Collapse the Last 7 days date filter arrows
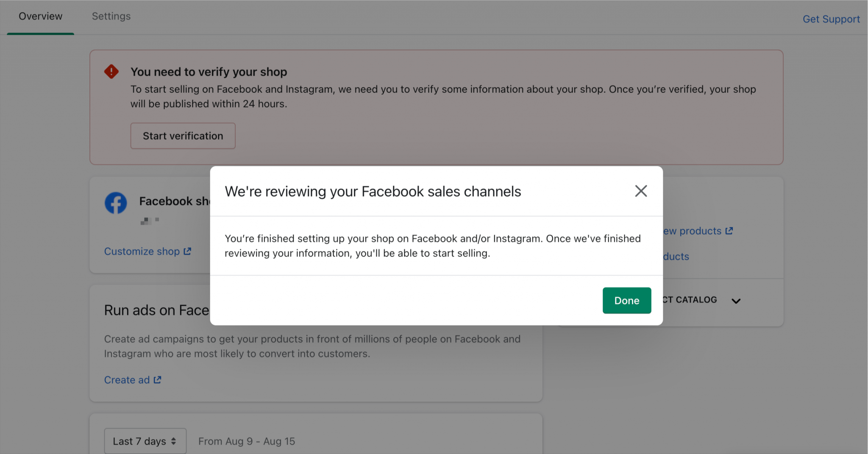This screenshot has width=868, height=454. coord(173,441)
